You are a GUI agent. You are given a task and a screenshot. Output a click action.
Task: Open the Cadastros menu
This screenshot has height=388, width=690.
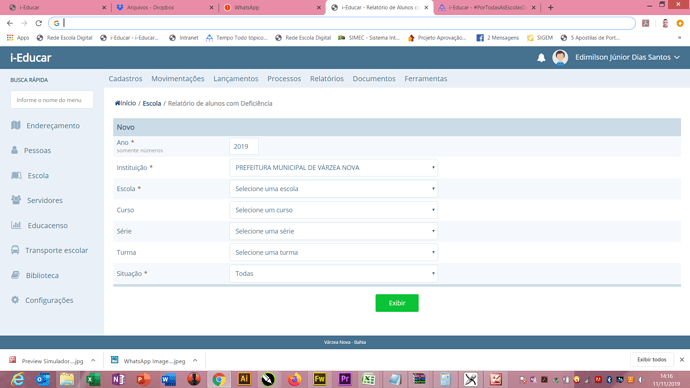[125, 79]
